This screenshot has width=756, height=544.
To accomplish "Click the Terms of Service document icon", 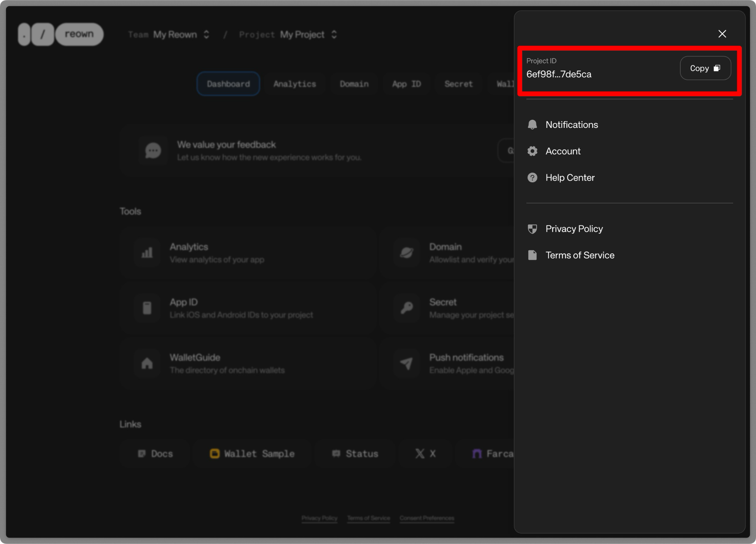I will 532,255.
